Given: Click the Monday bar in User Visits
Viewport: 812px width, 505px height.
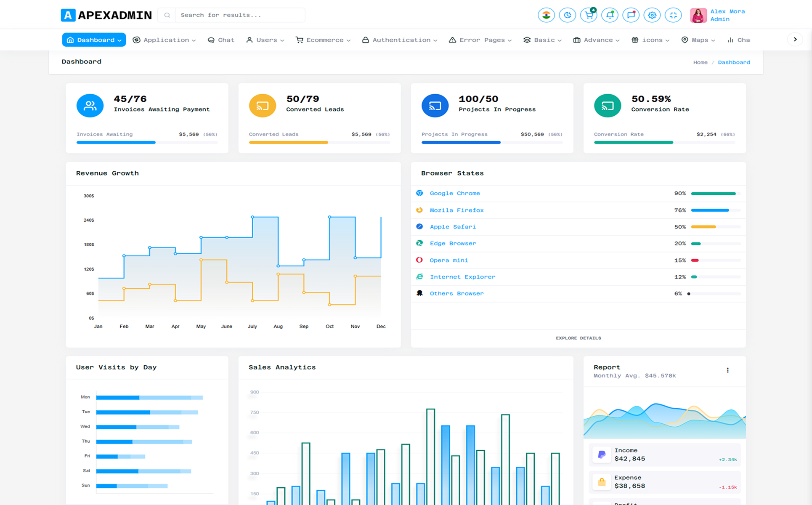Looking at the screenshot, I should [149, 398].
